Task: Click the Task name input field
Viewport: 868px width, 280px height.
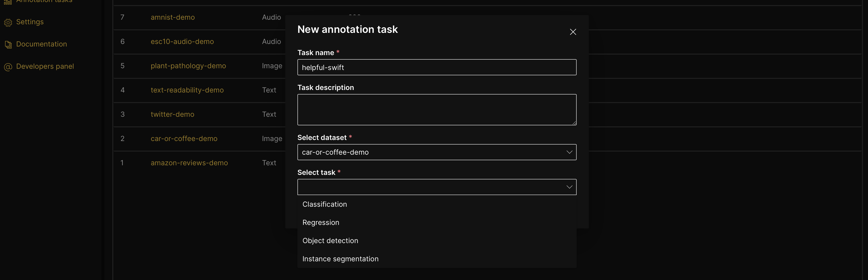Action: click(x=436, y=67)
